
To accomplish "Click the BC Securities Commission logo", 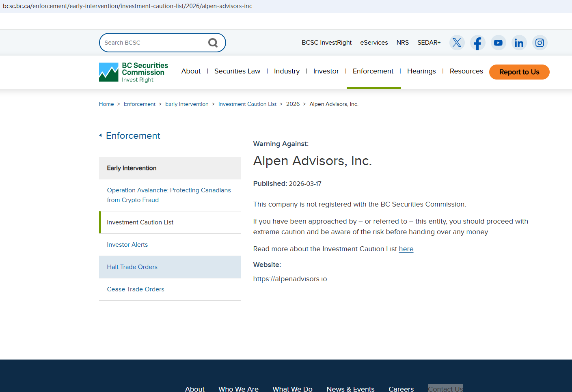I will (x=134, y=72).
